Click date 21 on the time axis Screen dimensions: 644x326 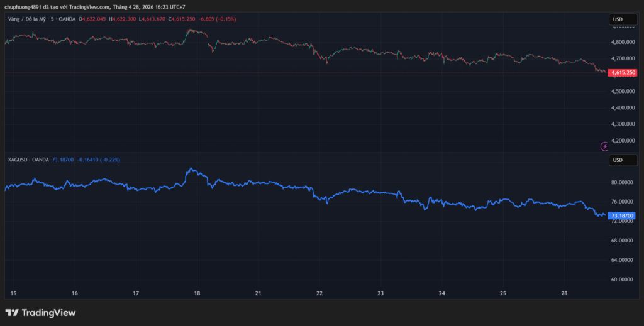258,293
